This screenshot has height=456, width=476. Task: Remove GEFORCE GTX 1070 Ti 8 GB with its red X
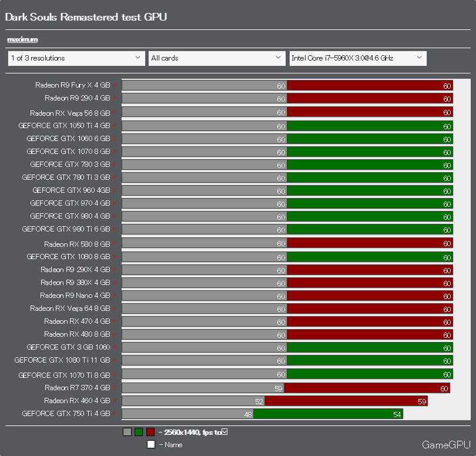tap(115, 374)
